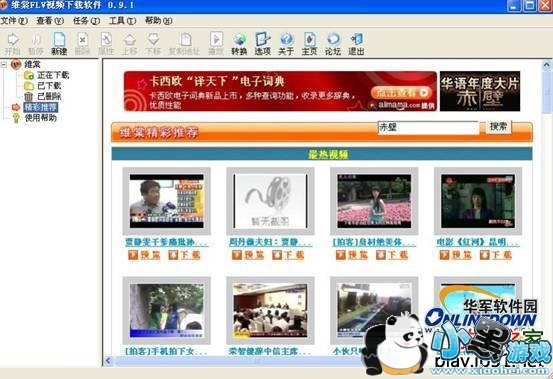This screenshot has width=553, height=379.
Task: Select 精彩推荐 in the sidebar tree
Action: pyautogui.click(x=41, y=107)
